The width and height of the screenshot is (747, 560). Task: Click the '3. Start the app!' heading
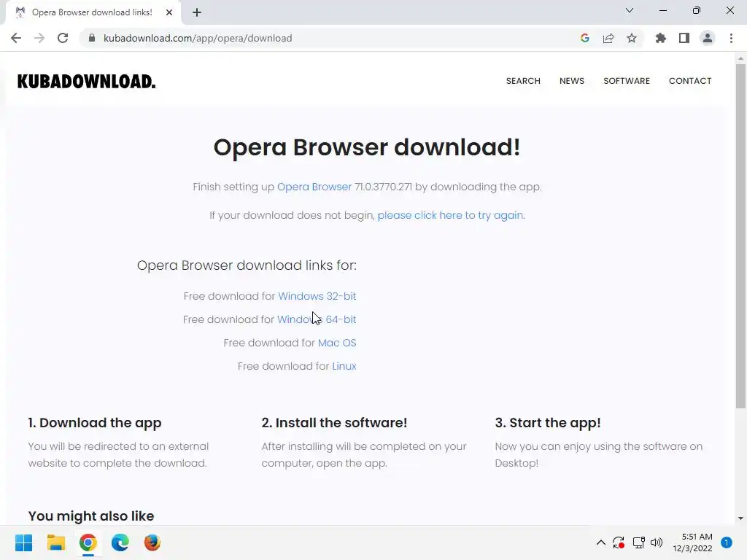pos(548,423)
